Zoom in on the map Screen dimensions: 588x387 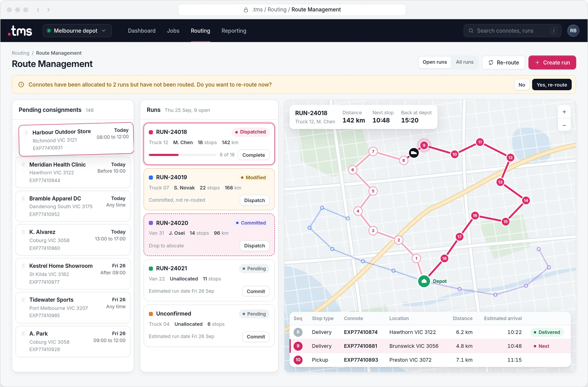(x=564, y=112)
